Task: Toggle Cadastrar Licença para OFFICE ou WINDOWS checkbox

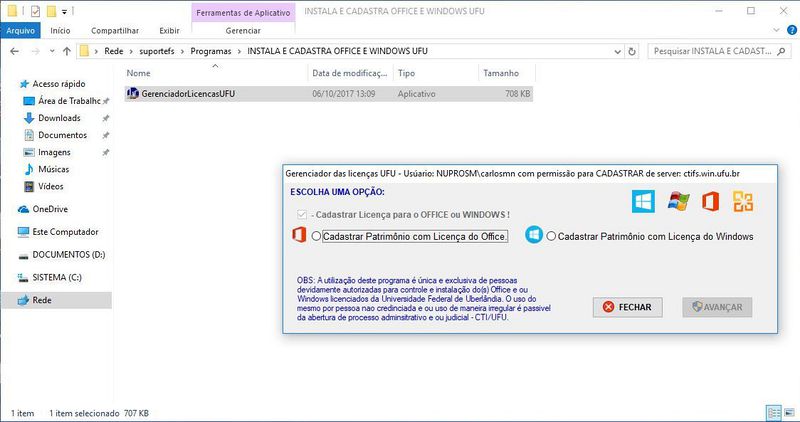Action: point(302,215)
